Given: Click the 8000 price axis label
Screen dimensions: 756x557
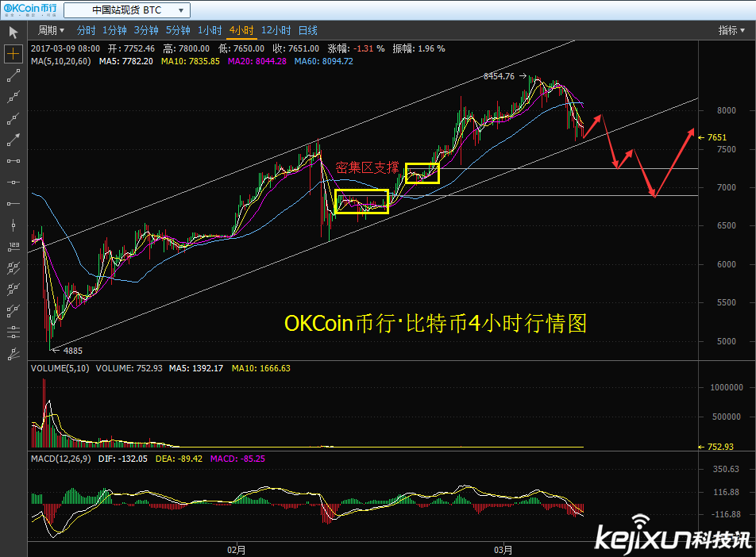Looking at the screenshot, I should (726, 110).
